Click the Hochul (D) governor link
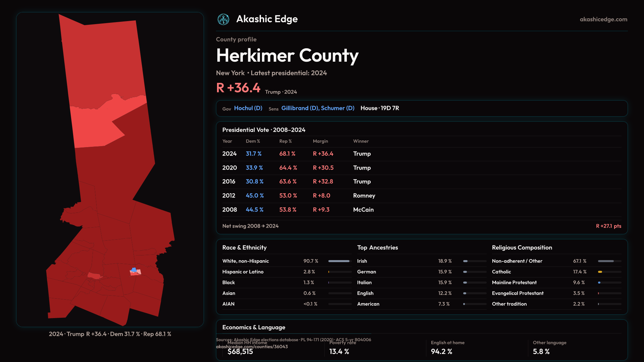Image resolution: width=644 pixels, height=362 pixels. tap(248, 108)
